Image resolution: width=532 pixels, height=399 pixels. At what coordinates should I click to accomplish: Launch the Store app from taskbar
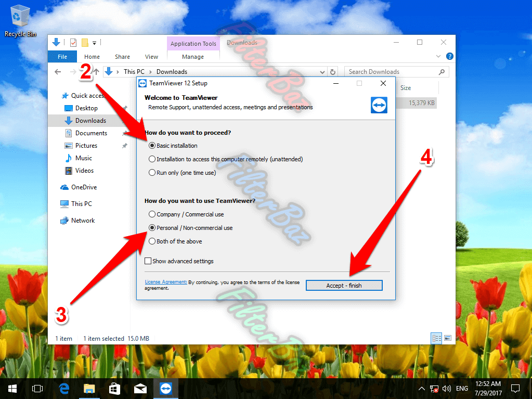point(115,388)
